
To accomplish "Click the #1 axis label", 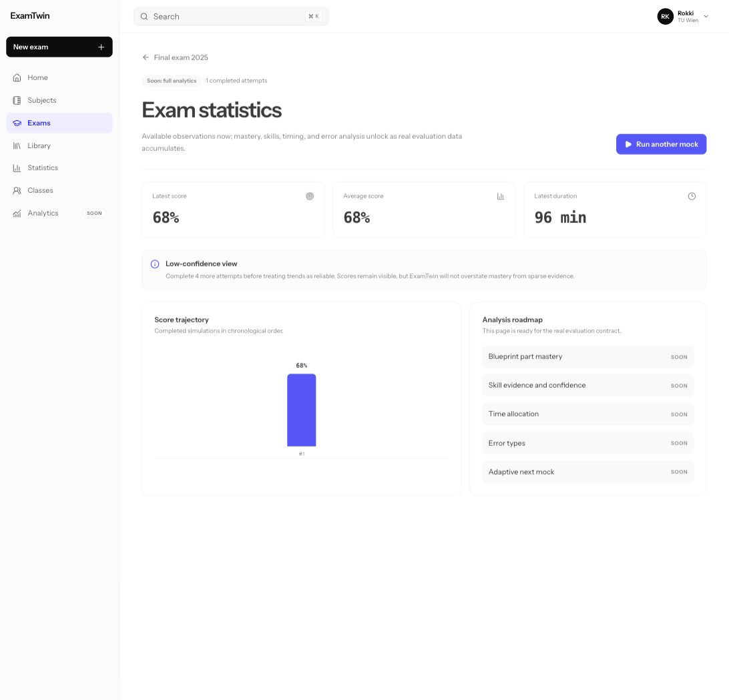I will (x=302, y=454).
